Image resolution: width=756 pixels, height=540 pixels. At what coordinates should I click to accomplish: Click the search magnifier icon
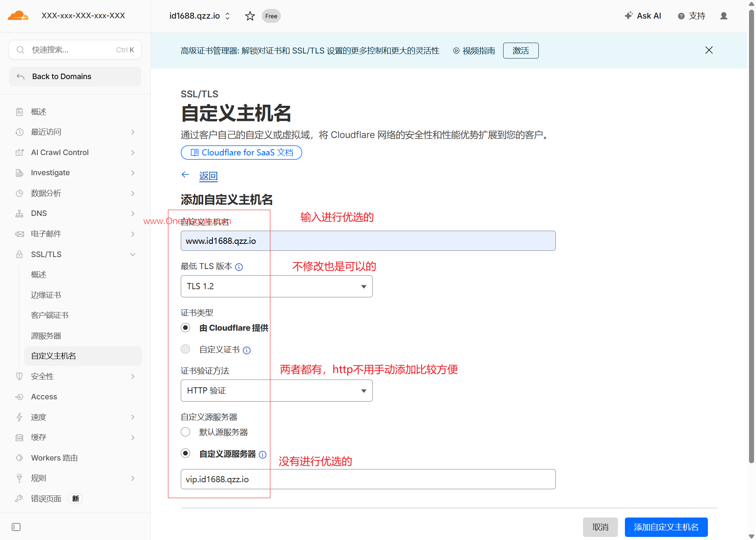tap(21, 50)
